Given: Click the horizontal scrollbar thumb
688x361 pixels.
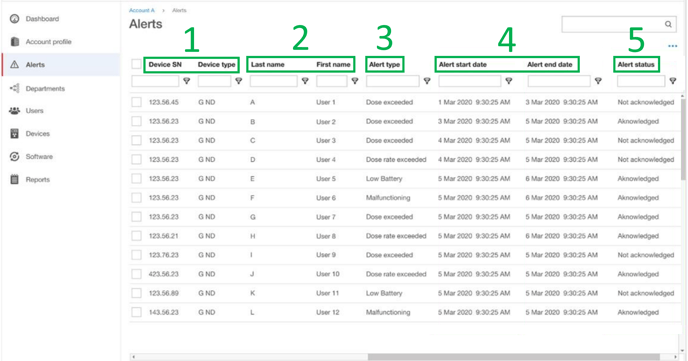Looking at the screenshot, I should 513,357.
